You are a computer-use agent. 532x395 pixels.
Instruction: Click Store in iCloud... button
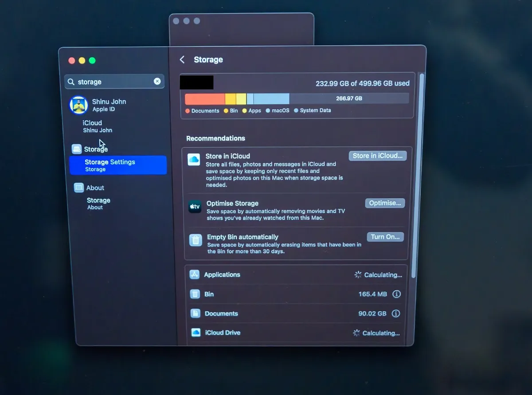click(378, 156)
